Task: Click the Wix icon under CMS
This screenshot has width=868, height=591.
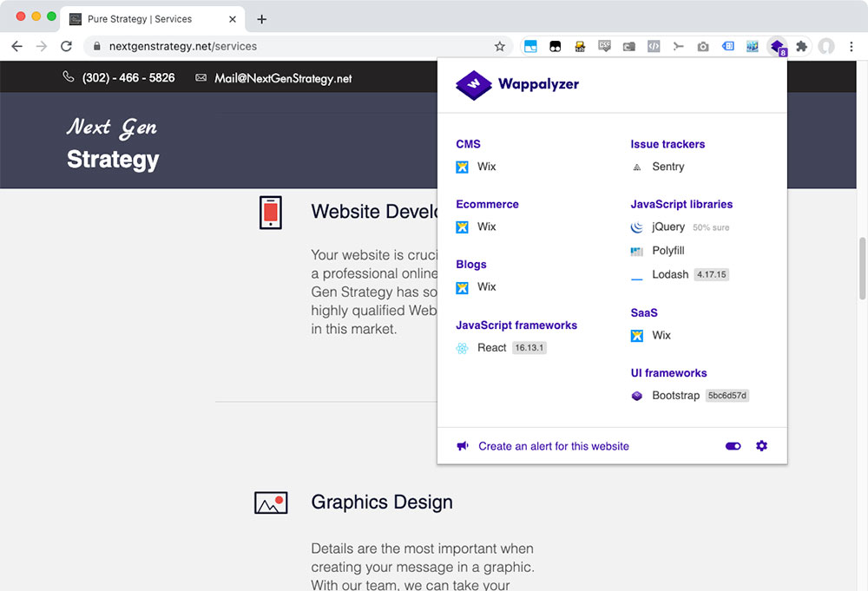Action: click(x=463, y=167)
